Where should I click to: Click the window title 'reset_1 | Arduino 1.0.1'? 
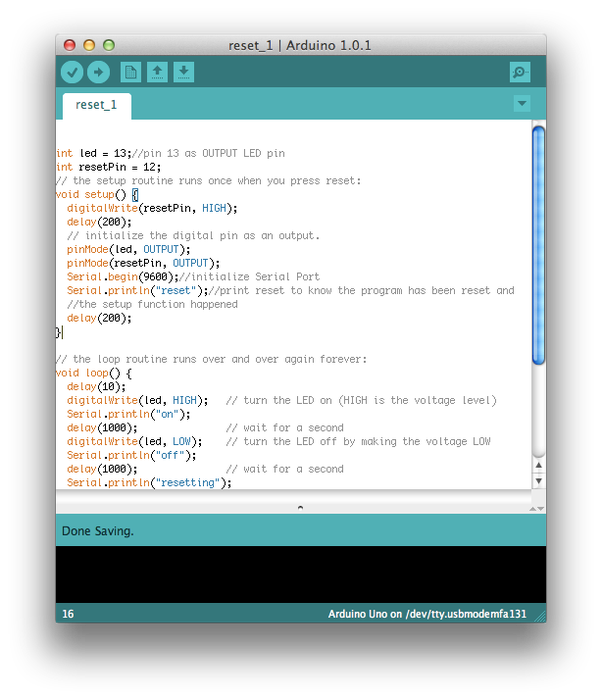[300, 46]
